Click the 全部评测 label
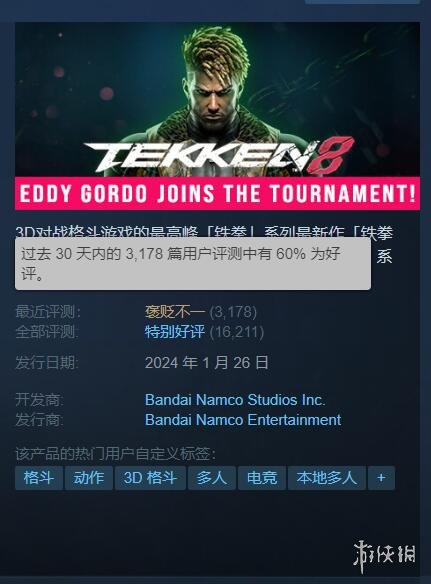Viewport: 431px width, 584px height. point(47,331)
